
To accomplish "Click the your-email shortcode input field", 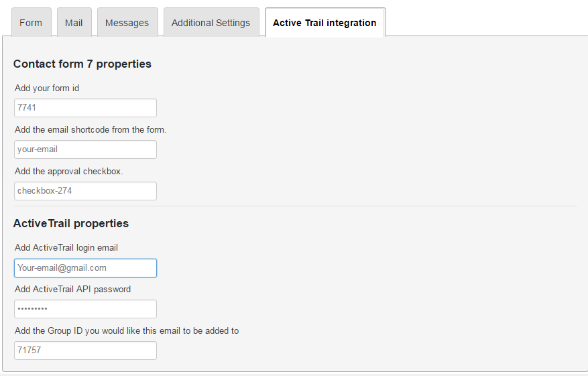I will point(85,149).
